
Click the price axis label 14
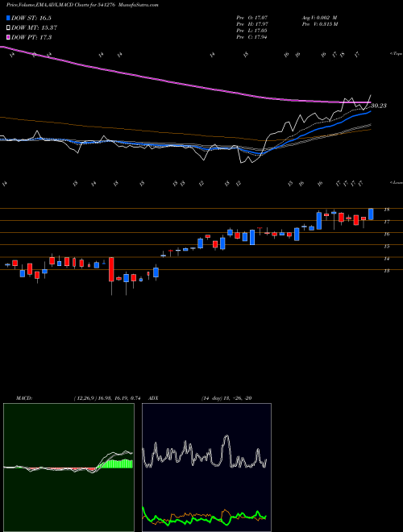(386, 259)
